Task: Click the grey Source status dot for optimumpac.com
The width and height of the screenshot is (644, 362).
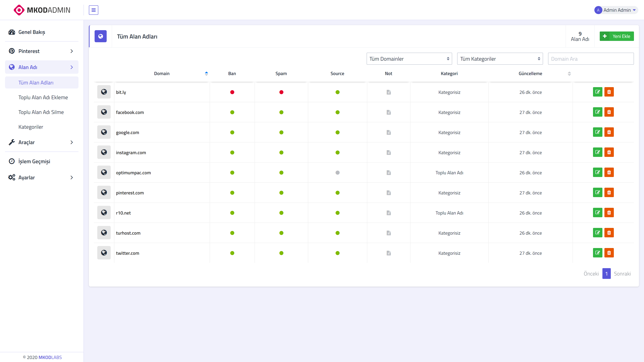Action: tap(337, 173)
